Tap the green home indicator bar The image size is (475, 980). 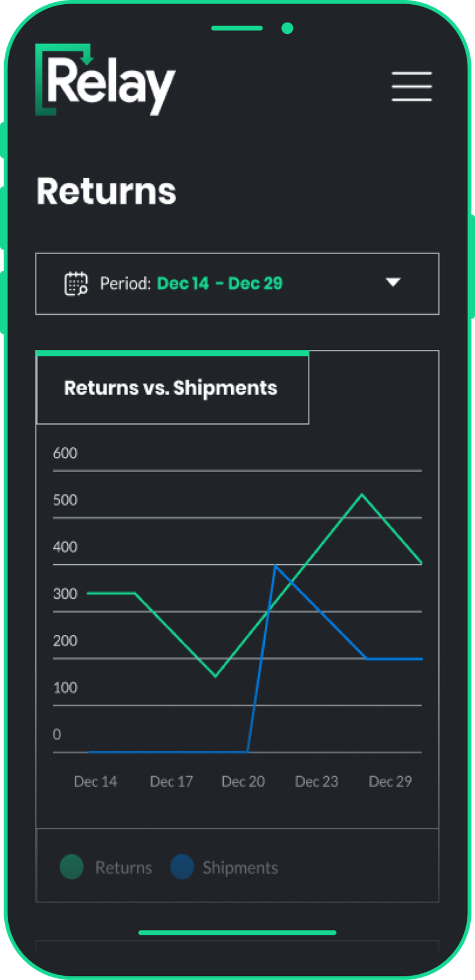pos(237,932)
